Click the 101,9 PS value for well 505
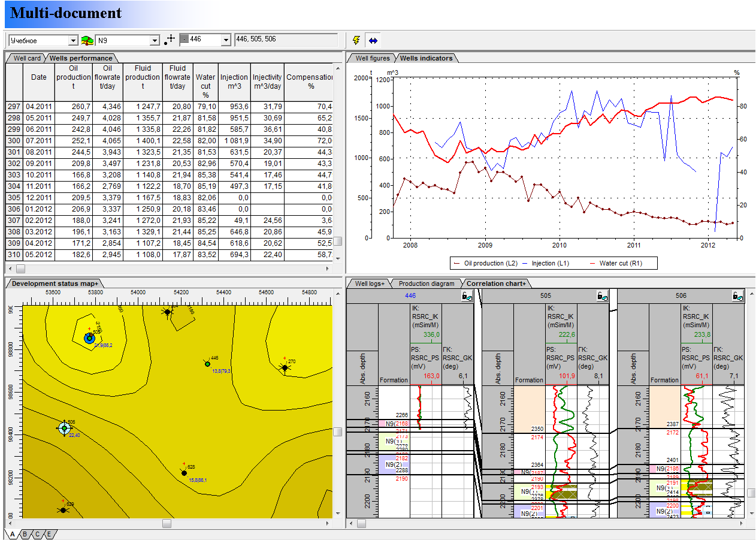Viewport: 756px width, 540px height. (x=567, y=376)
